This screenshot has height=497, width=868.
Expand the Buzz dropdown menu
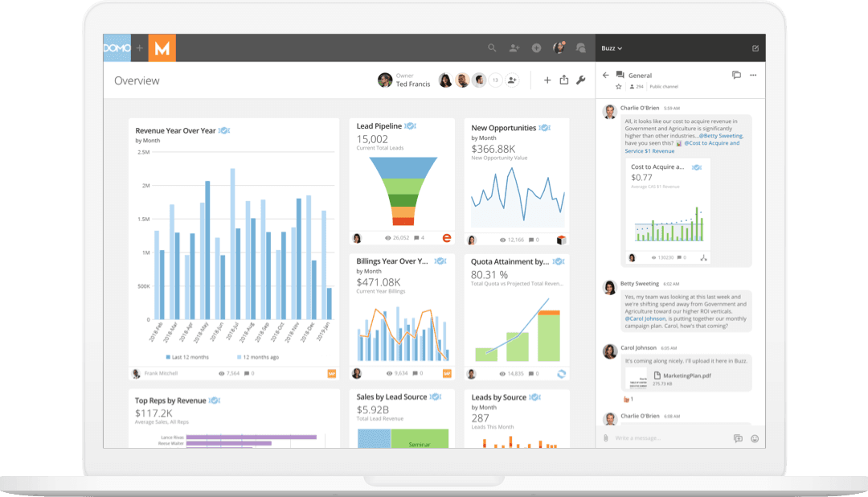[x=612, y=48]
